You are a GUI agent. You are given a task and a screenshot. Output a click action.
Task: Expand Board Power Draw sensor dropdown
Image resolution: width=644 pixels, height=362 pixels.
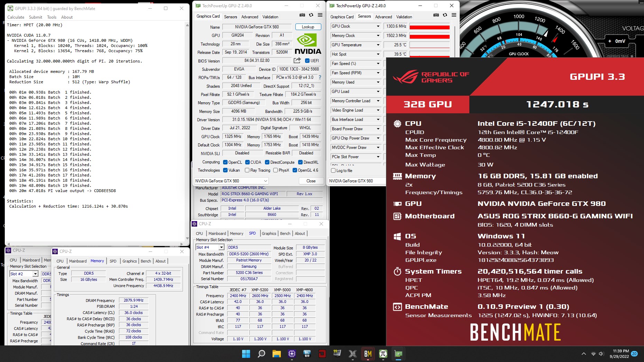[378, 129]
